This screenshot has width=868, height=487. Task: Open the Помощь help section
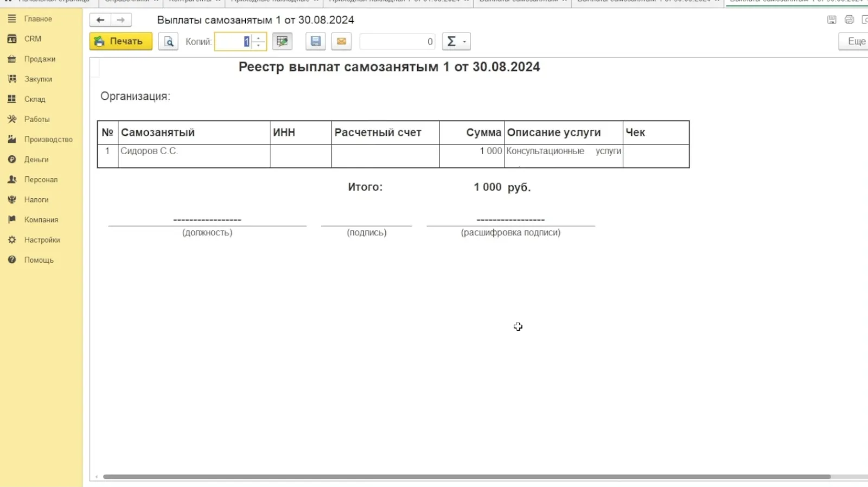click(39, 260)
